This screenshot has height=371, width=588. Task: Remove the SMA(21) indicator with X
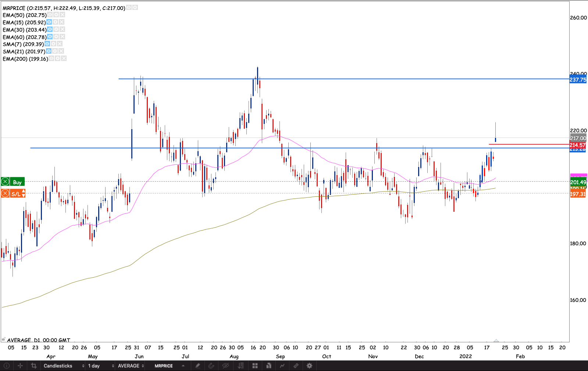(61, 51)
